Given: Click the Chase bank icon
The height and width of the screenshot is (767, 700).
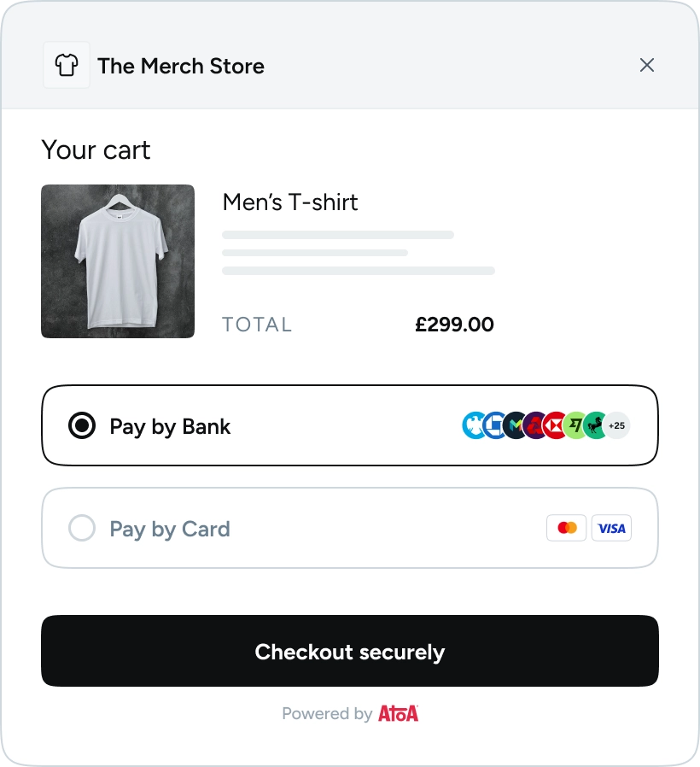Looking at the screenshot, I should point(493,425).
